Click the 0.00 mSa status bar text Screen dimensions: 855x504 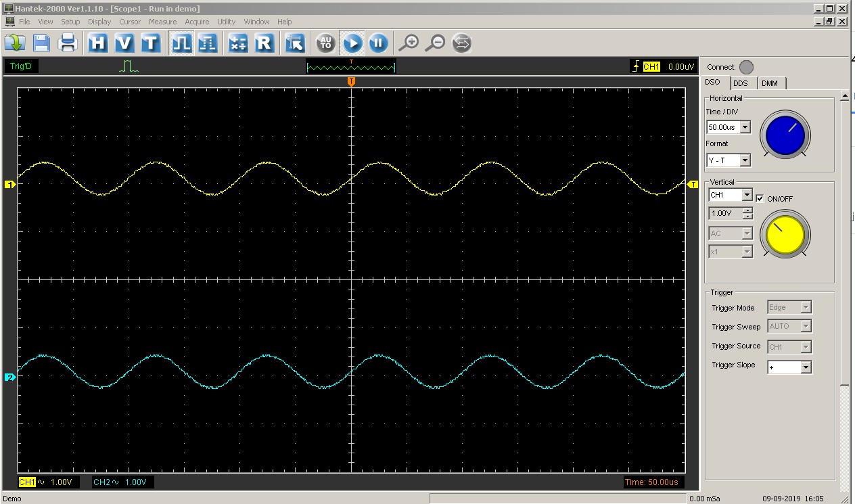(x=704, y=499)
